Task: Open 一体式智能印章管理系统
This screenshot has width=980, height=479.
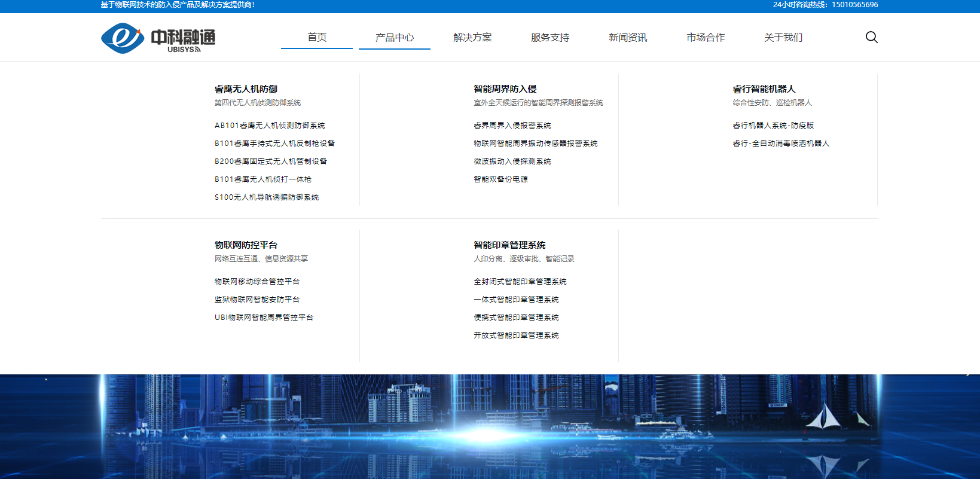Action: point(516,300)
